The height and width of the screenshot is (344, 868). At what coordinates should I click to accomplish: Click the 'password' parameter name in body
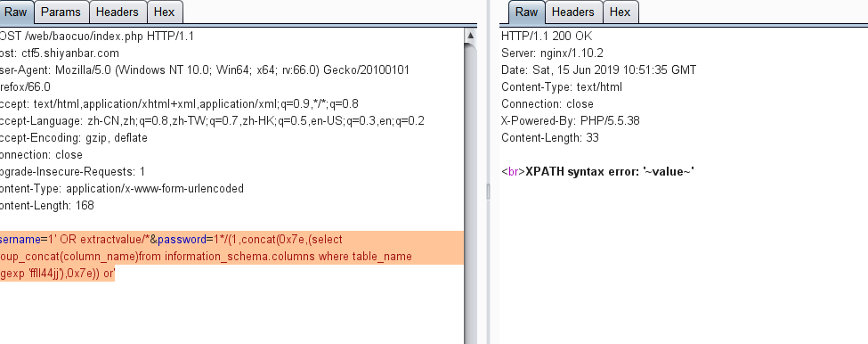coord(182,240)
